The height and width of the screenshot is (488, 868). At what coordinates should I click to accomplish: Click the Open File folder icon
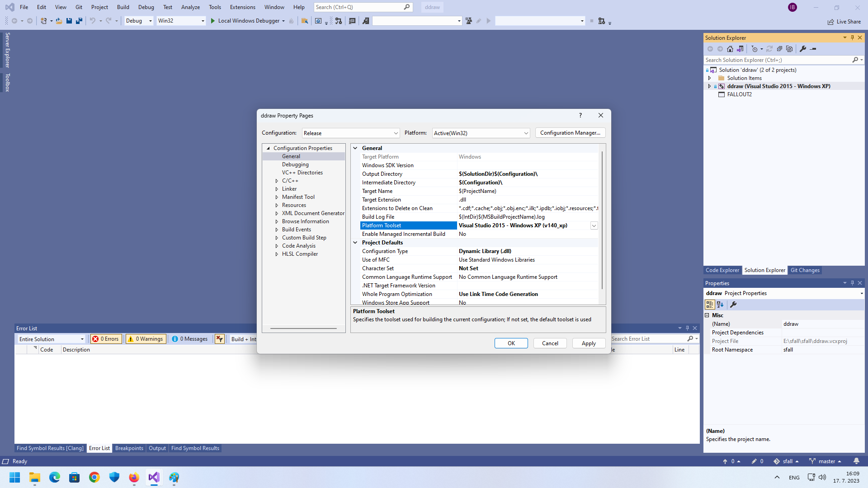click(59, 21)
